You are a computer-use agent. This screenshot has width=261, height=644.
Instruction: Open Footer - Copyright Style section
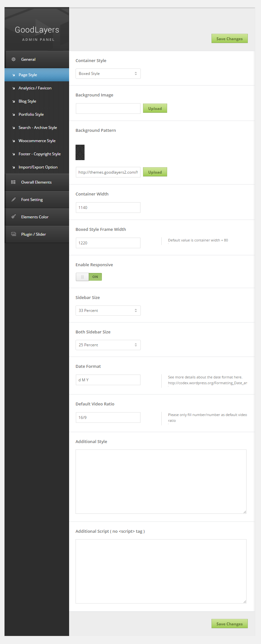(x=40, y=154)
